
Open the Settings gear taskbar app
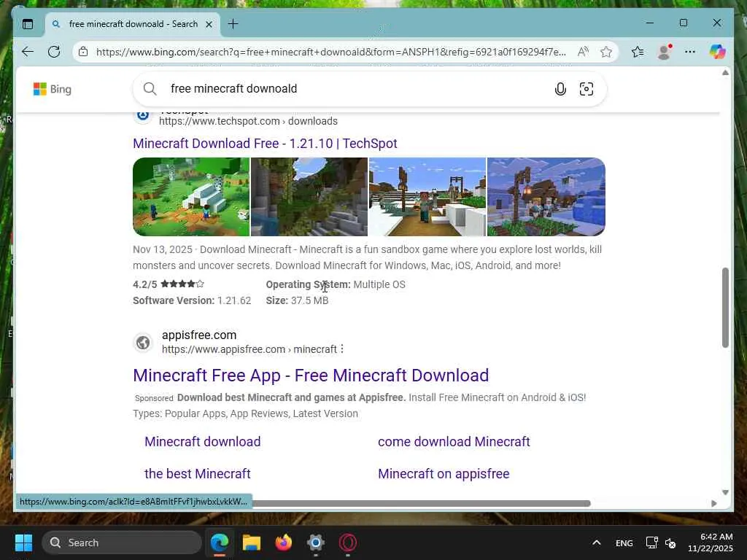tap(315, 542)
